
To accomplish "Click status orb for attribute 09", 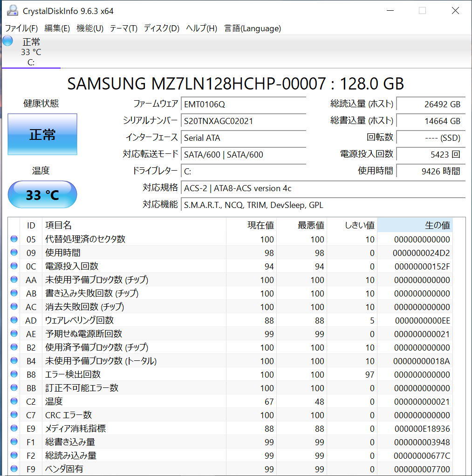I will [x=14, y=252].
